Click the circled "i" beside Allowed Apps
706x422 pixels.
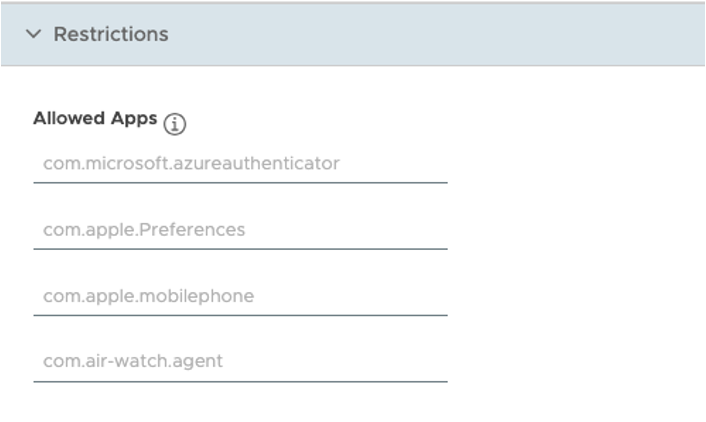pos(176,124)
